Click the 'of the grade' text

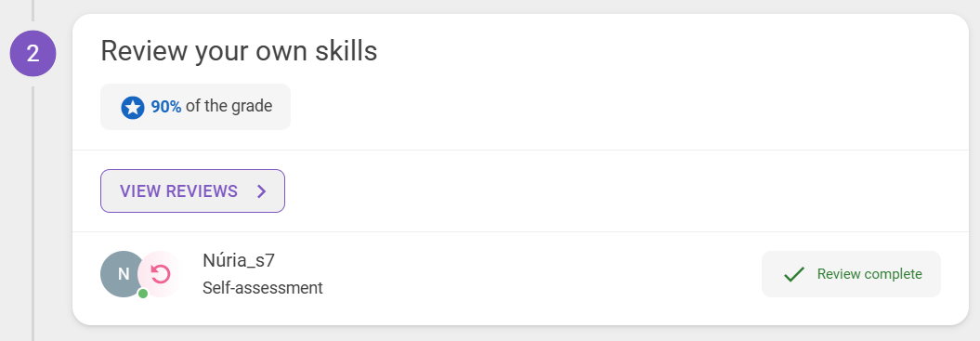(229, 106)
